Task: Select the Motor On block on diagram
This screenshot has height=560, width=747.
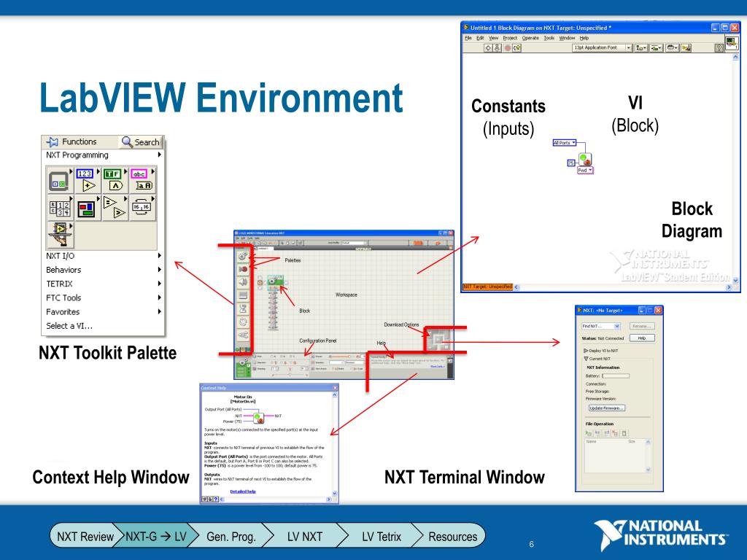Action: point(584,159)
